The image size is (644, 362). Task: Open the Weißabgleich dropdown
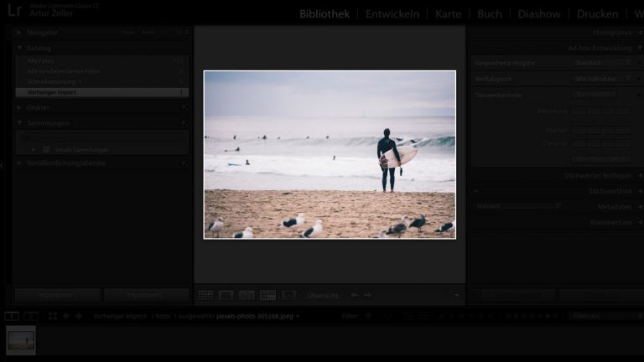tap(604, 79)
